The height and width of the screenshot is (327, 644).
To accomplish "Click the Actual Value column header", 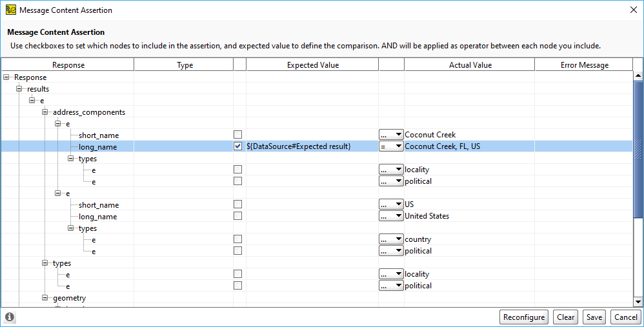I will click(470, 65).
